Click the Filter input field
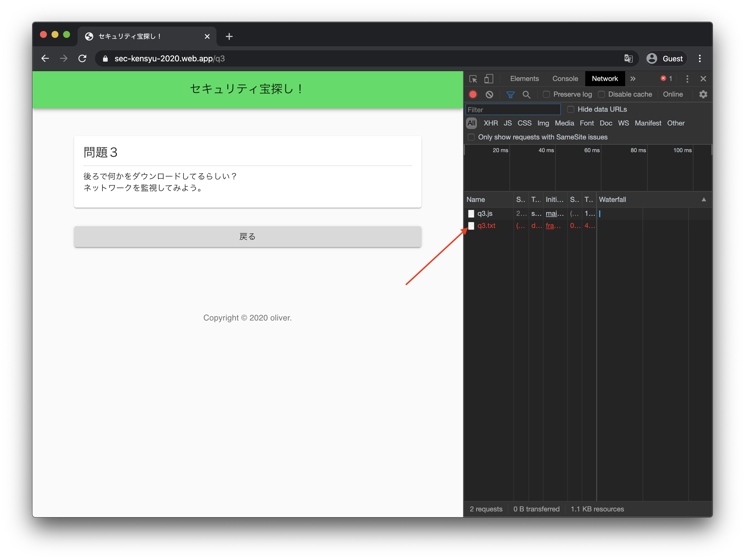Screen dimensions: 745x560 coord(513,109)
